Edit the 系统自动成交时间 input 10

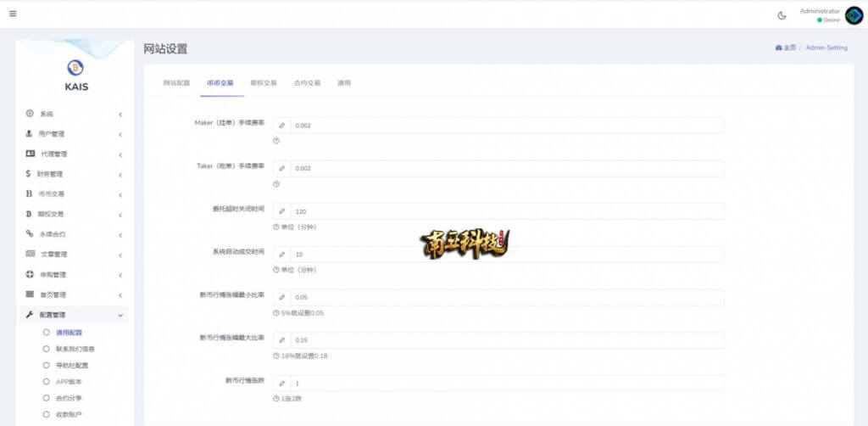coord(507,255)
